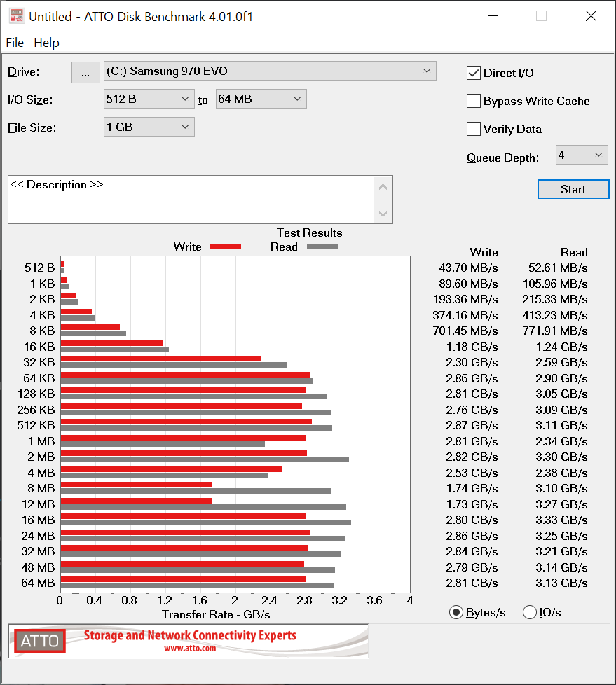Click the Storage and Network Connectivity Experts banner text
The width and height of the screenshot is (616, 685).
[190, 635]
